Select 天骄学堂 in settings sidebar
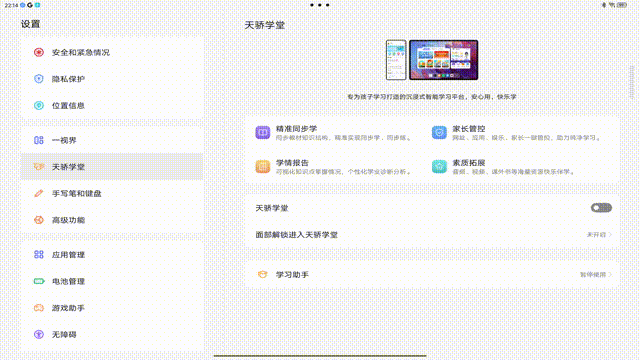This screenshot has height=360, width=640. (112, 167)
